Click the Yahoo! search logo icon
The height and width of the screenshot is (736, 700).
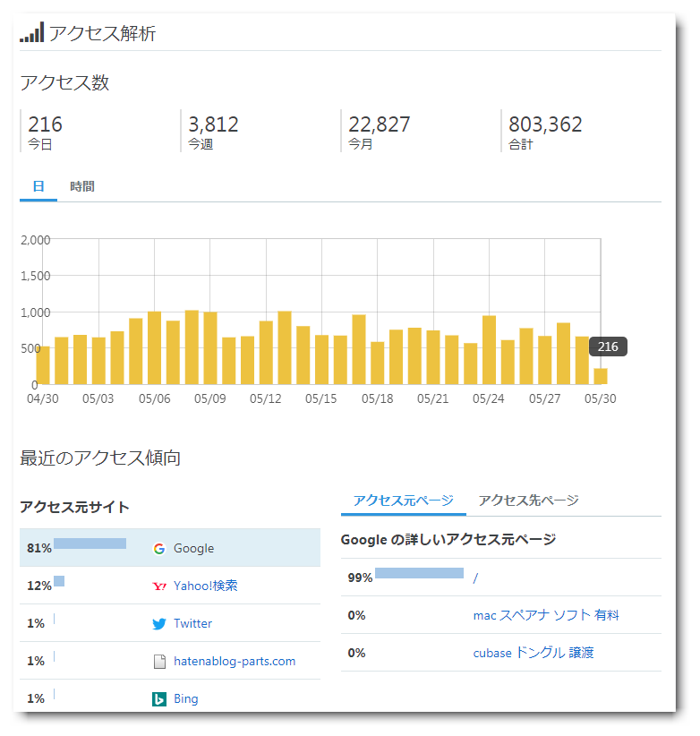(159, 586)
